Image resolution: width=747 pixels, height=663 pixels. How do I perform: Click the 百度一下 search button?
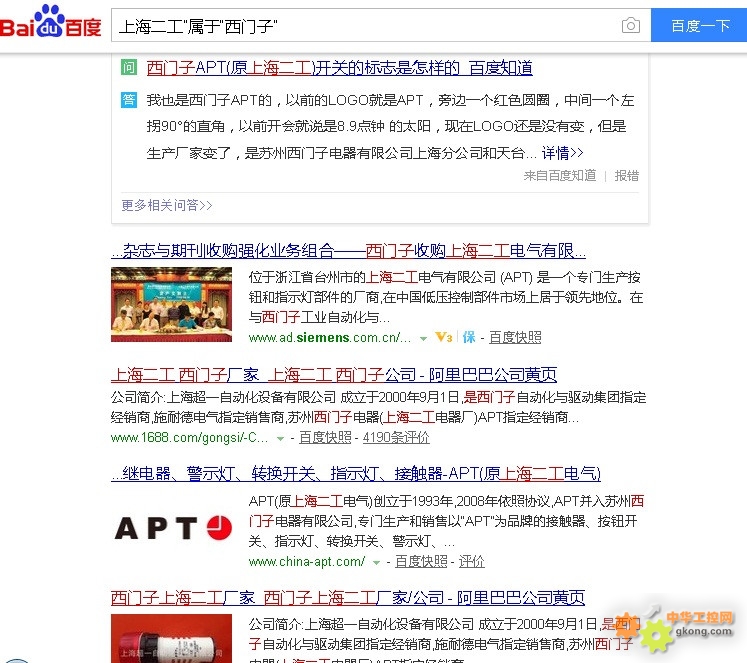pyautogui.click(x=699, y=25)
